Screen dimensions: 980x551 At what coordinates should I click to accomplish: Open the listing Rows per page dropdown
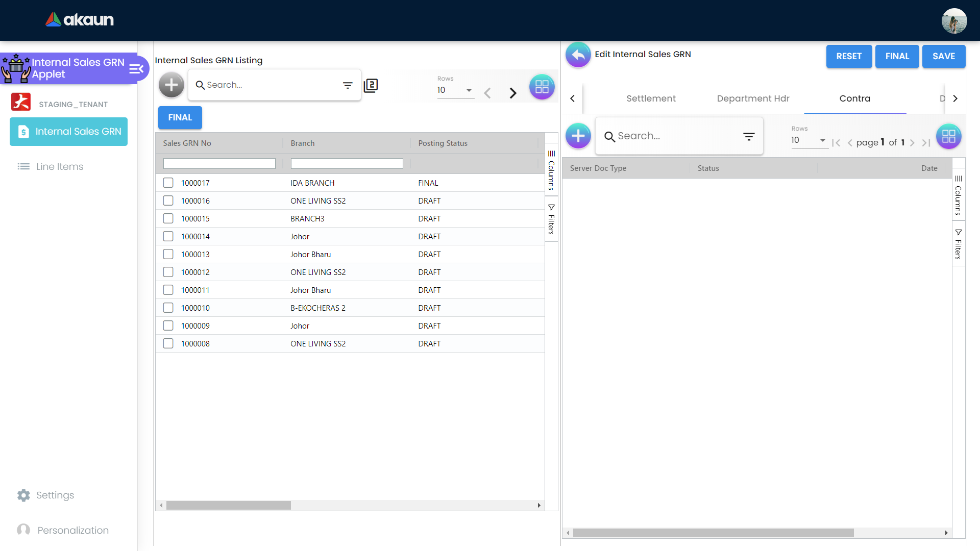pos(455,90)
